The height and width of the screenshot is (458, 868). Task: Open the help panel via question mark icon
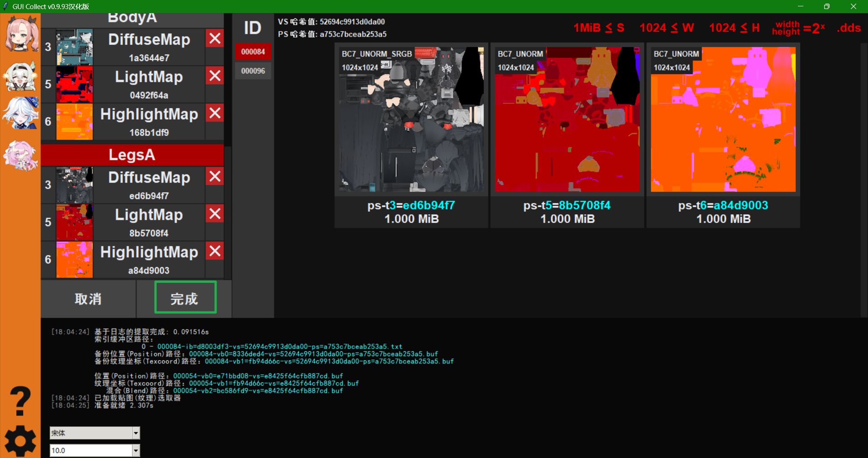[x=20, y=400]
